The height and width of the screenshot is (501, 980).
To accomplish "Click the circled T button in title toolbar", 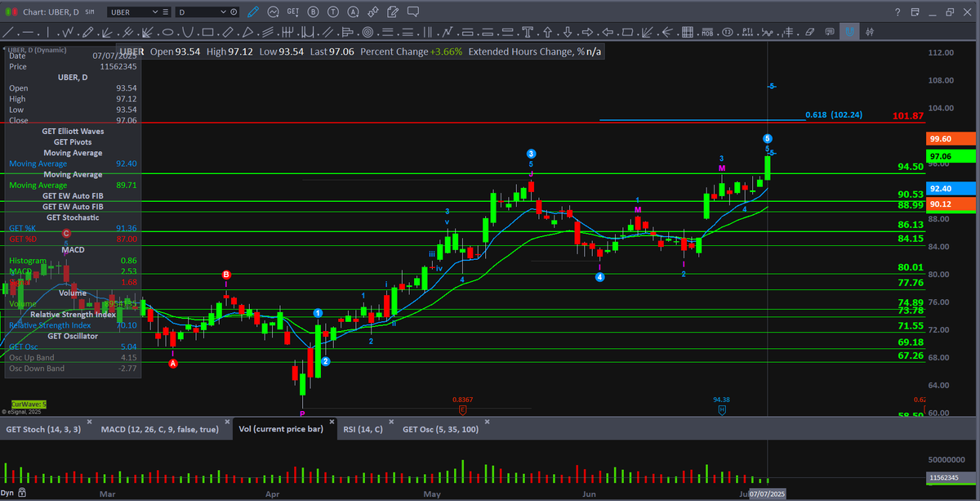I will (333, 11).
